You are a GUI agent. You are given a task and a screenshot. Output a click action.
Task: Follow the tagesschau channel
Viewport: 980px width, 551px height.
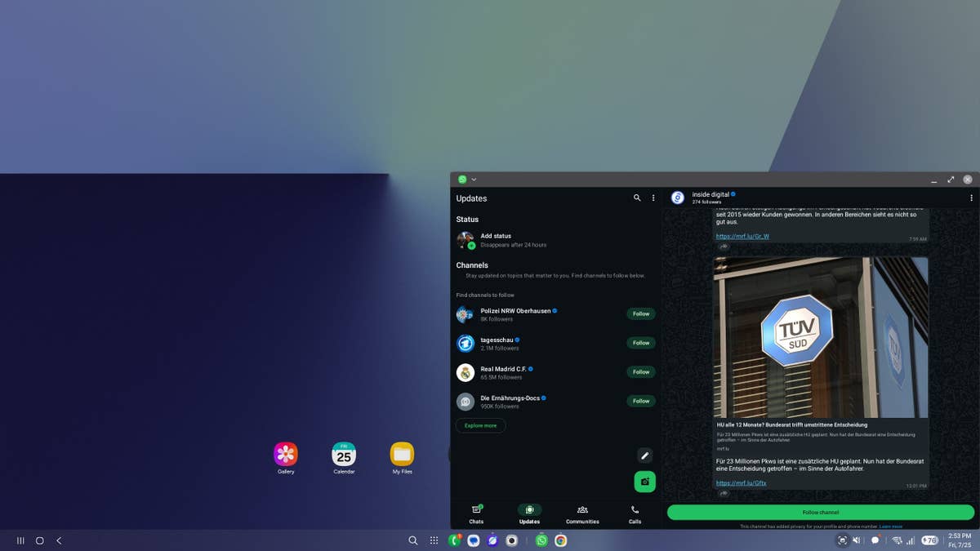641,343
